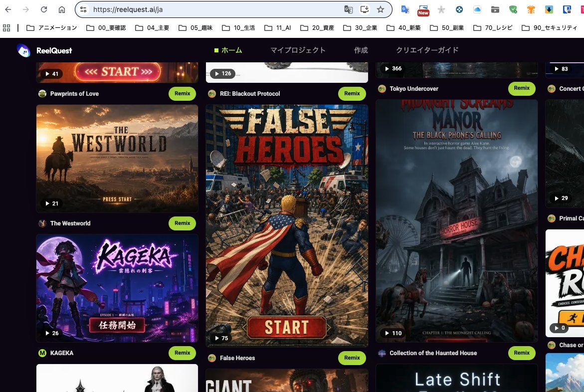584x392 pixels.
Task: Open the アニメーション bookmark folder
Action: [52, 27]
